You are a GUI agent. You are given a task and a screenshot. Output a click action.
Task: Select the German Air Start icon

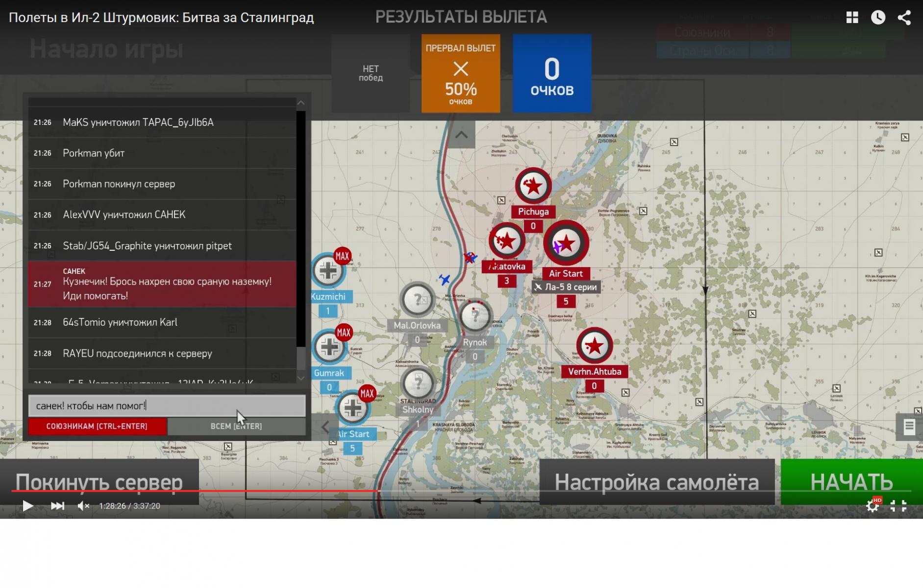click(352, 408)
